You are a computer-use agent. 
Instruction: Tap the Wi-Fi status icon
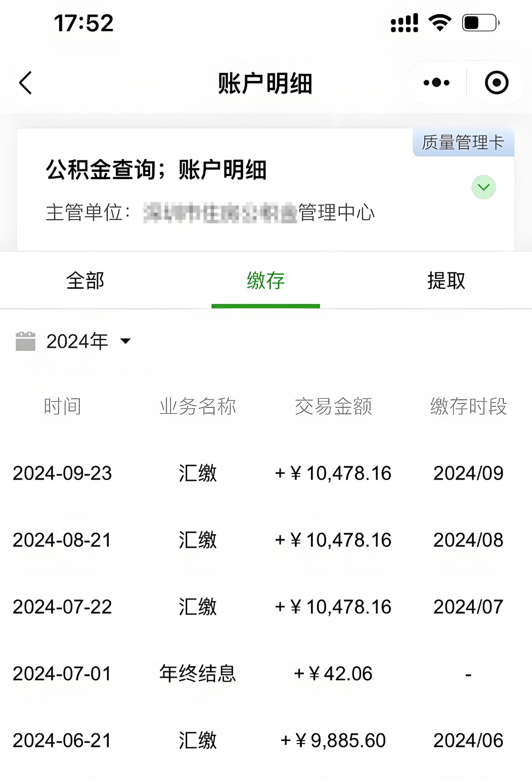(x=439, y=23)
